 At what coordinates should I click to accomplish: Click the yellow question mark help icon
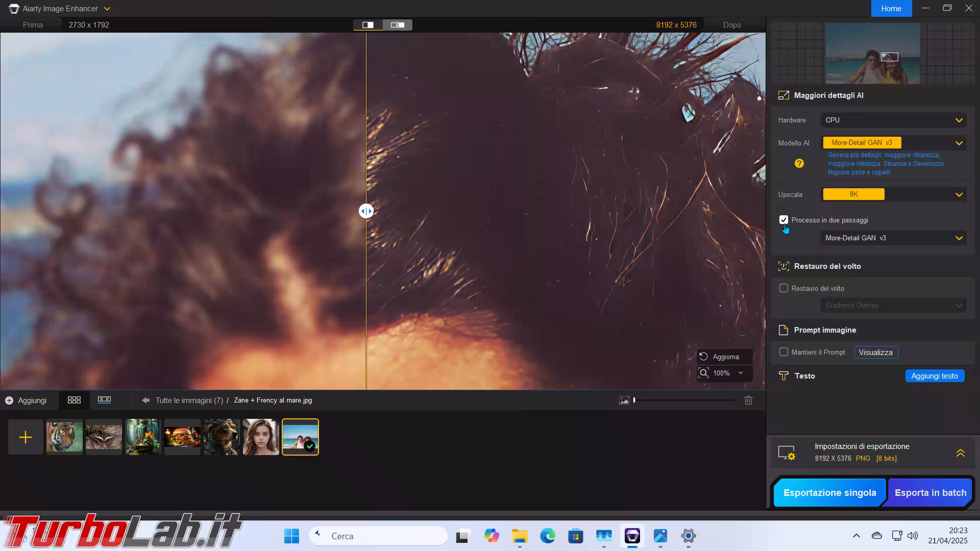point(799,163)
